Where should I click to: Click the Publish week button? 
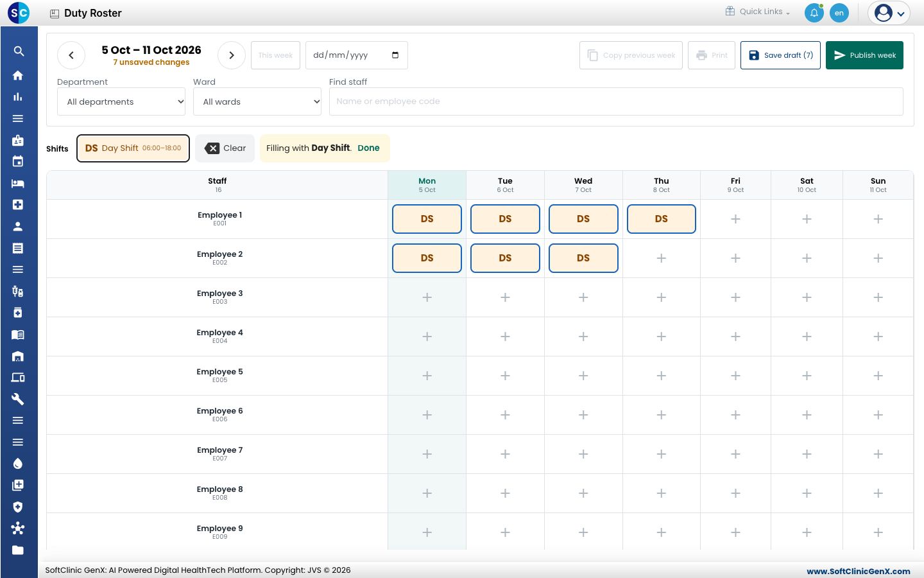(864, 55)
